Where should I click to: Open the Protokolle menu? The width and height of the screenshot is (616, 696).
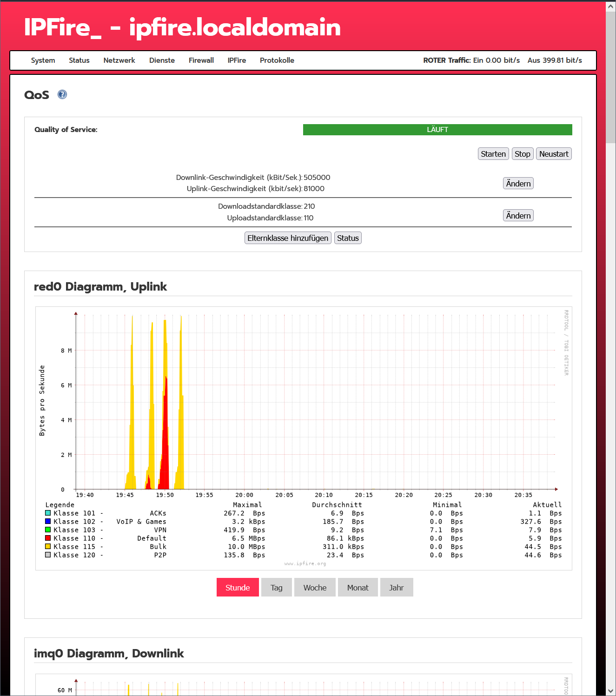[277, 60]
